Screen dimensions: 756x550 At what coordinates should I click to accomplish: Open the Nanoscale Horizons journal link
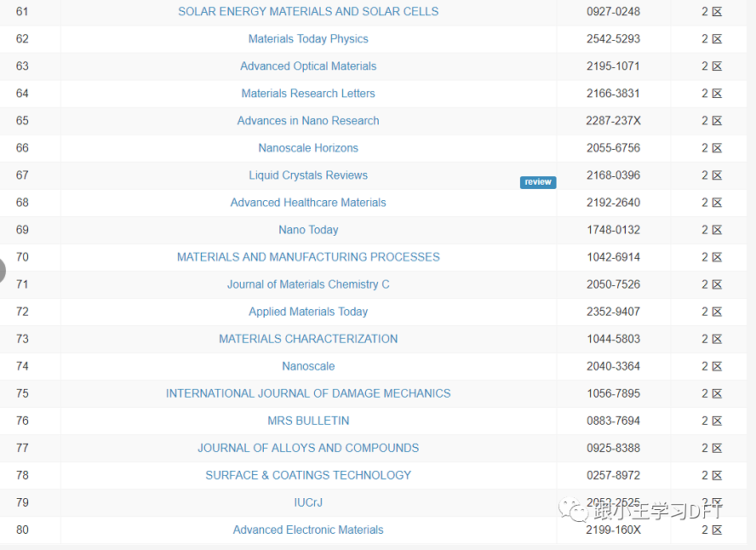pos(308,148)
